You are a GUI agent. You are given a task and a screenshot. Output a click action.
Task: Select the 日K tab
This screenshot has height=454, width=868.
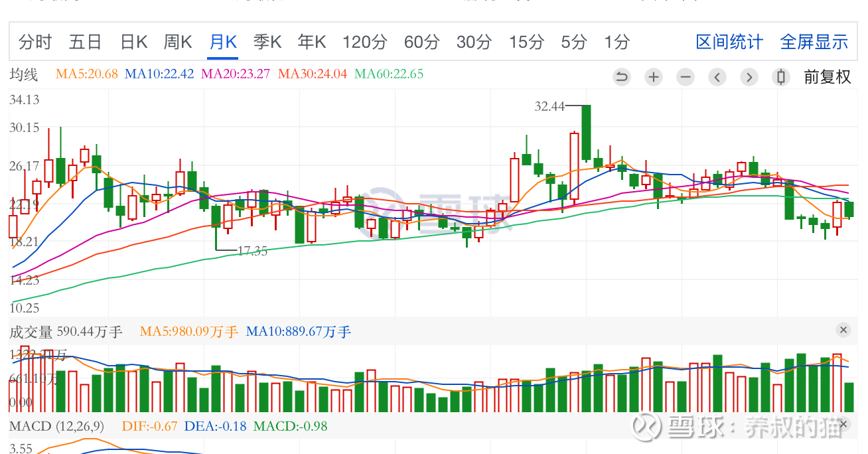(x=133, y=42)
